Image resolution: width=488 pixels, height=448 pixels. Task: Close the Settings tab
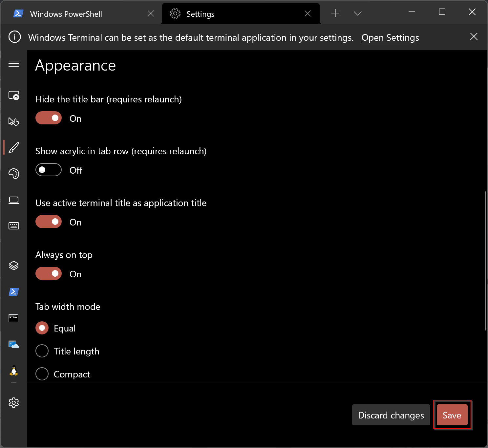coord(308,13)
